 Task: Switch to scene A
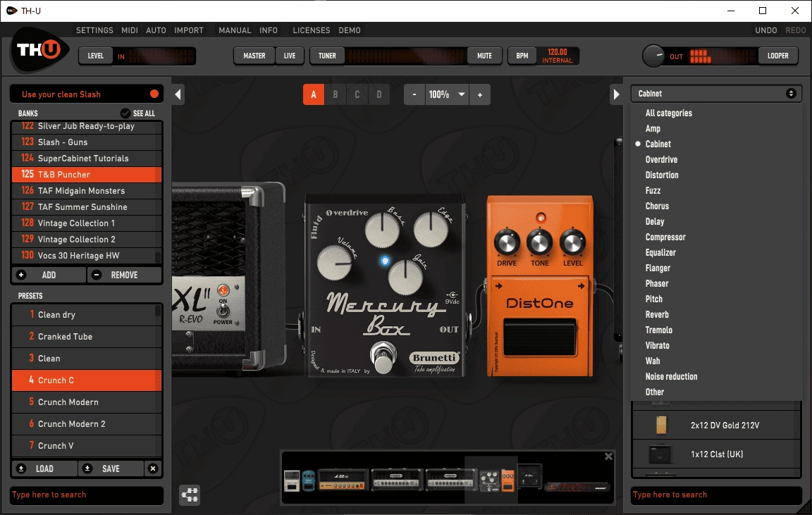pos(314,94)
